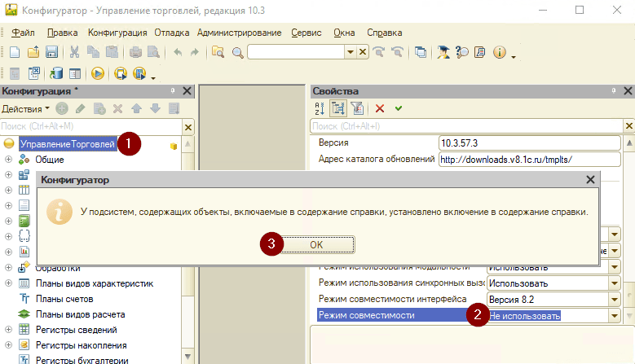Viewport: 635px width, 364px height.
Task: Click the Конфигурация panel search field
Action: click(91, 126)
